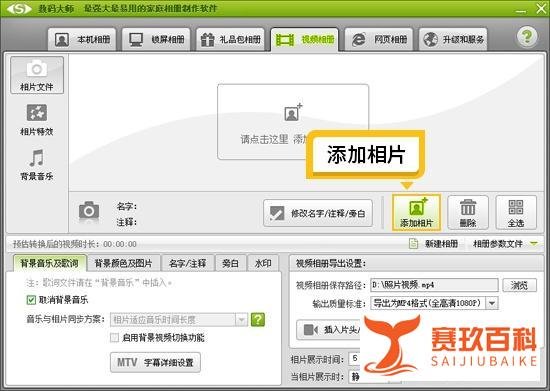Open the 水印 settings tab

point(263,263)
